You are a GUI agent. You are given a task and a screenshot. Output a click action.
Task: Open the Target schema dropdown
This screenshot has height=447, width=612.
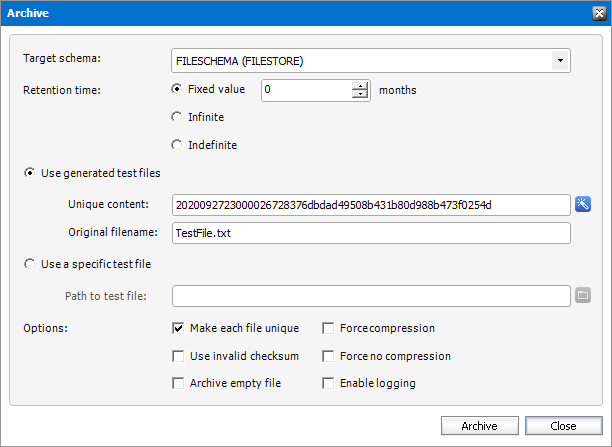point(560,61)
